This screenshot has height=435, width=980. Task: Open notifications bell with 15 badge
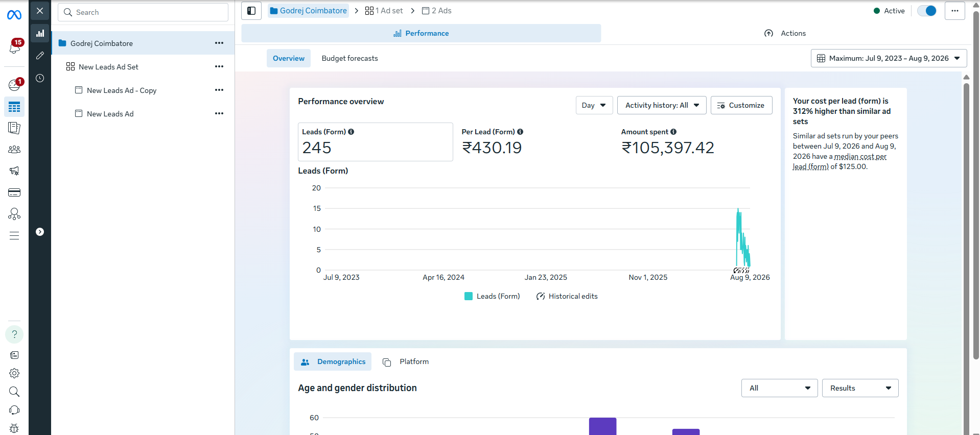(15, 47)
